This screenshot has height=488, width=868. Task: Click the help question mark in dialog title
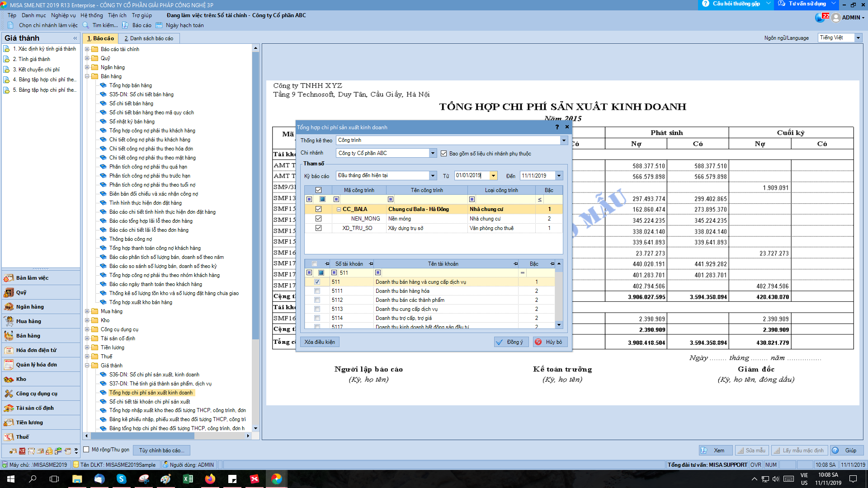pyautogui.click(x=557, y=127)
